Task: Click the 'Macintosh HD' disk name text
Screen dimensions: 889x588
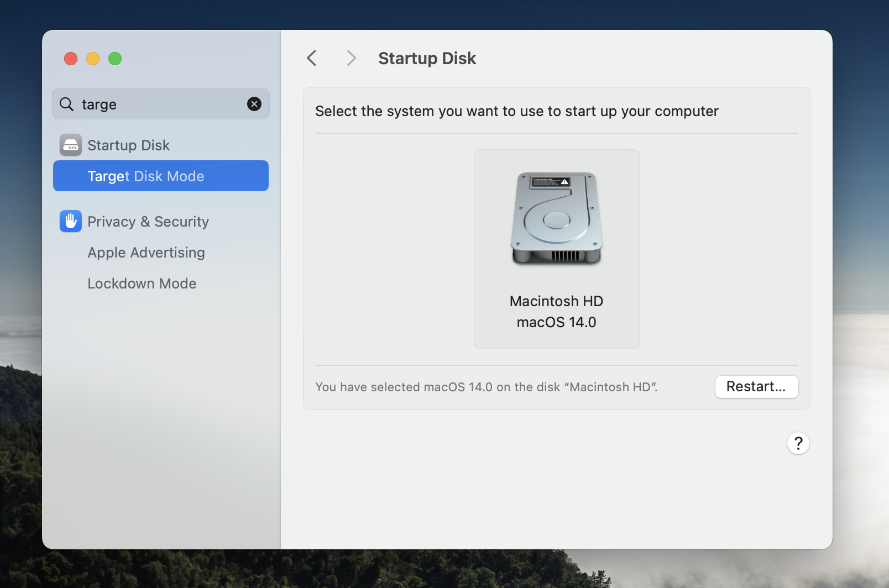Action: point(556,301)
